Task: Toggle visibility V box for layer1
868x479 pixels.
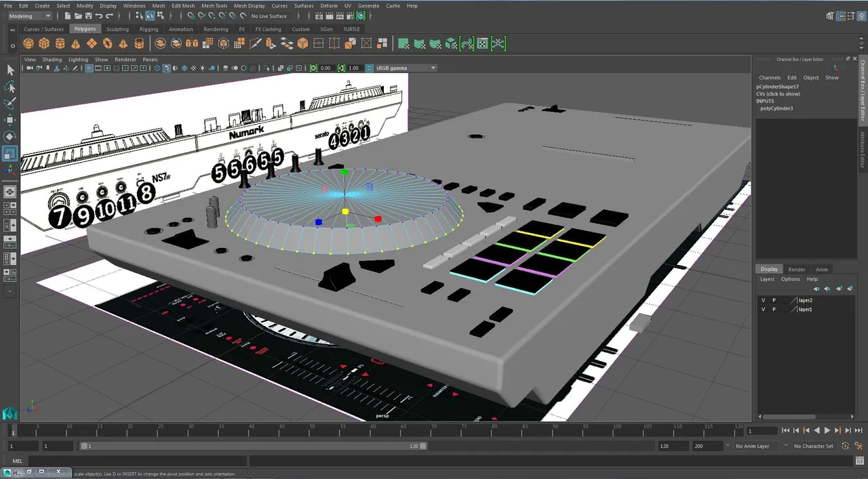Action: click(x=764, y=310)
